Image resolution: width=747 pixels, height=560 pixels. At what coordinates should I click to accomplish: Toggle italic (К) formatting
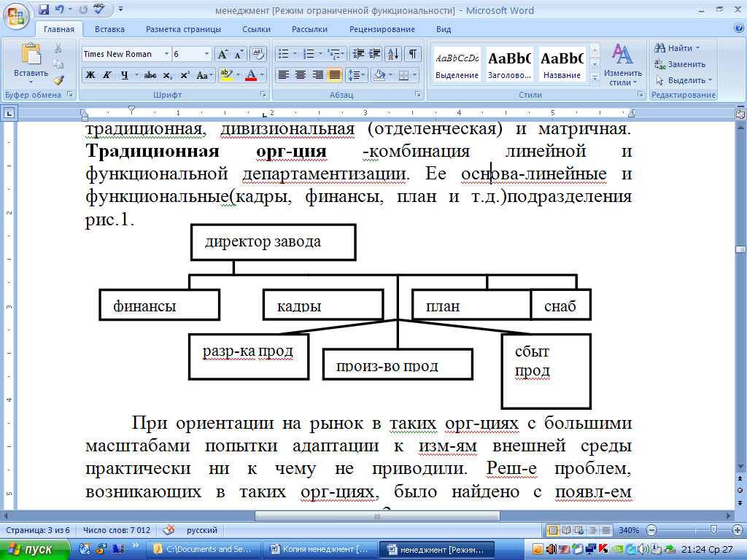(107, 75)
